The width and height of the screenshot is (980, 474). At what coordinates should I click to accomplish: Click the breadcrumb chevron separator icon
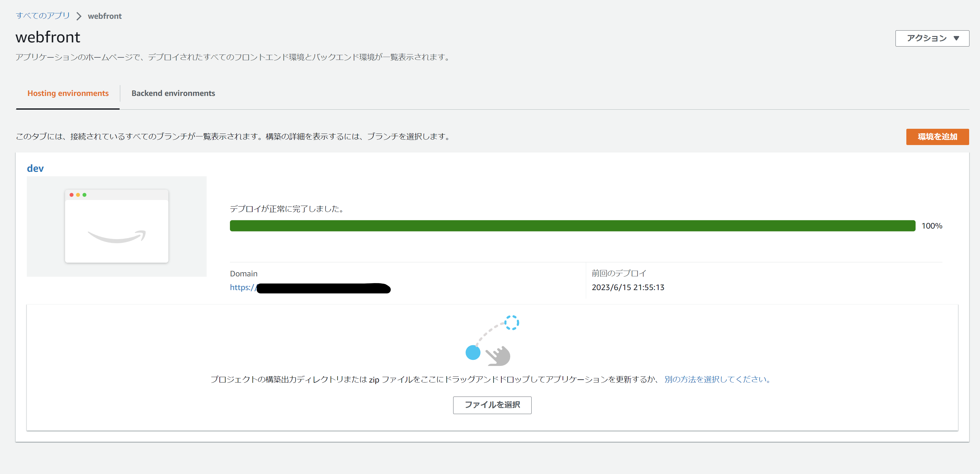pyautogui.click(x=79, y=16)
